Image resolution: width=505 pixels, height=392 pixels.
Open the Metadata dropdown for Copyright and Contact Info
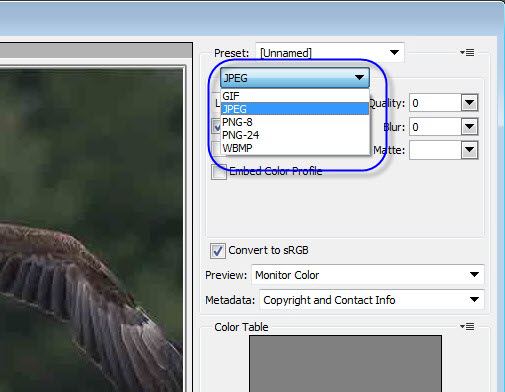pyautogui.click(x=372, y=300)
